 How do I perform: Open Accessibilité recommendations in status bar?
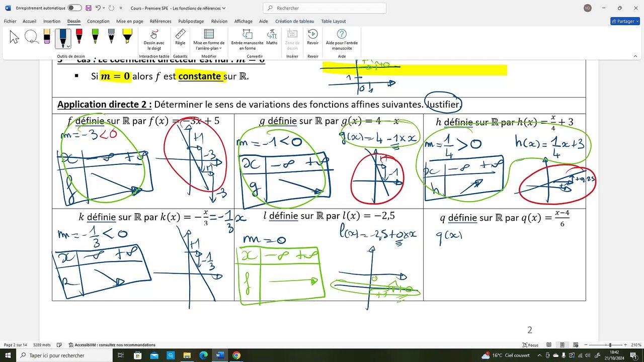112,345
